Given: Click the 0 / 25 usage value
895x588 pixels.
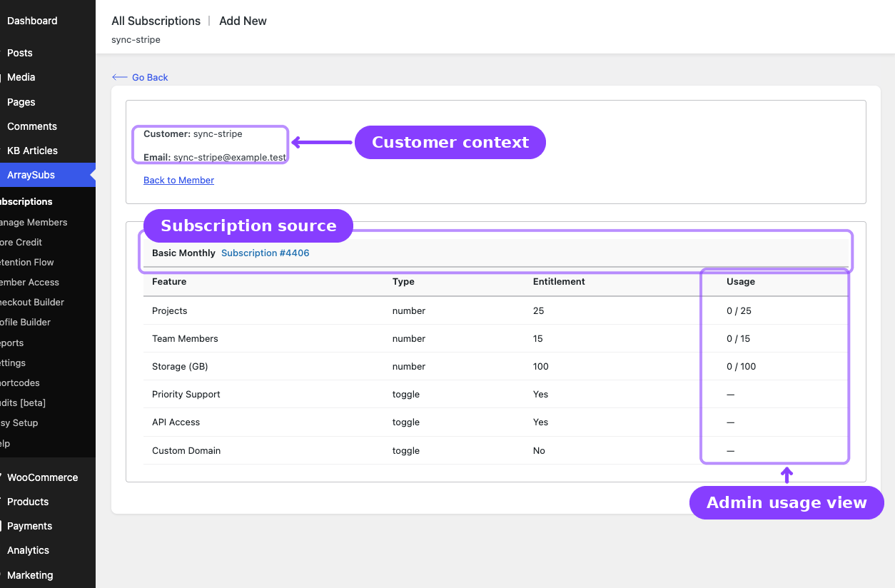Looking at the screenshot, I should point(739,310).
